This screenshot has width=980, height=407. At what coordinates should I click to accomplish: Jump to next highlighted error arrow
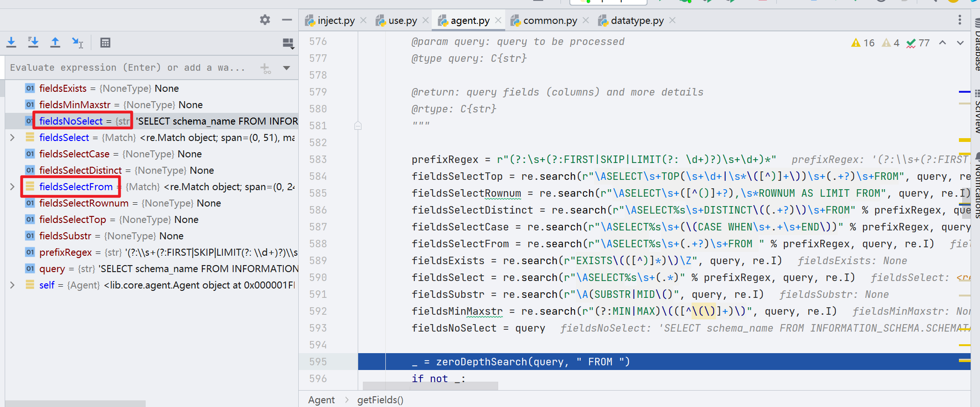960,43
